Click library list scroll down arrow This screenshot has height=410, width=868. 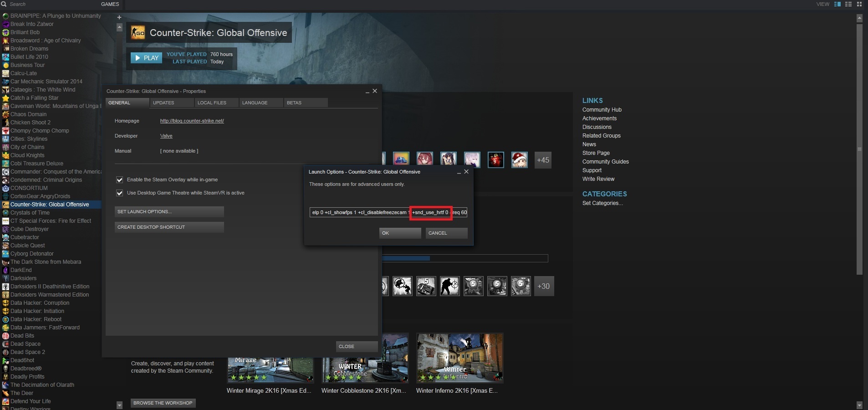click(x=119, y=405)
